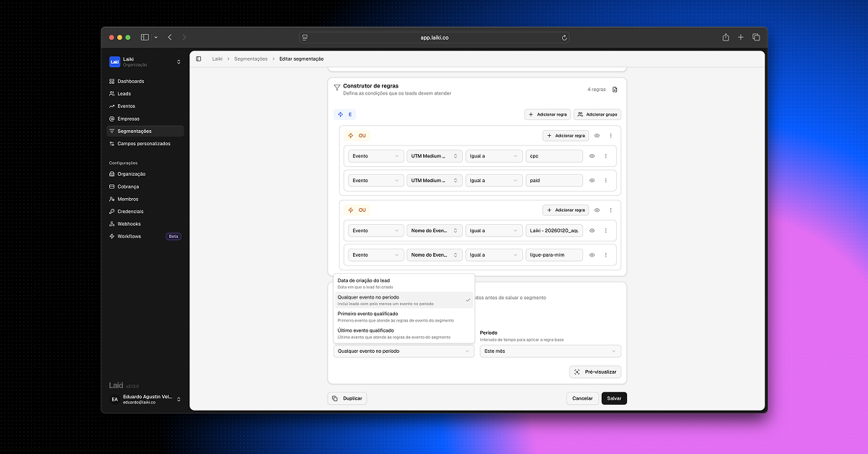Open more options for ligue-para-mim rule

point(605,255)
